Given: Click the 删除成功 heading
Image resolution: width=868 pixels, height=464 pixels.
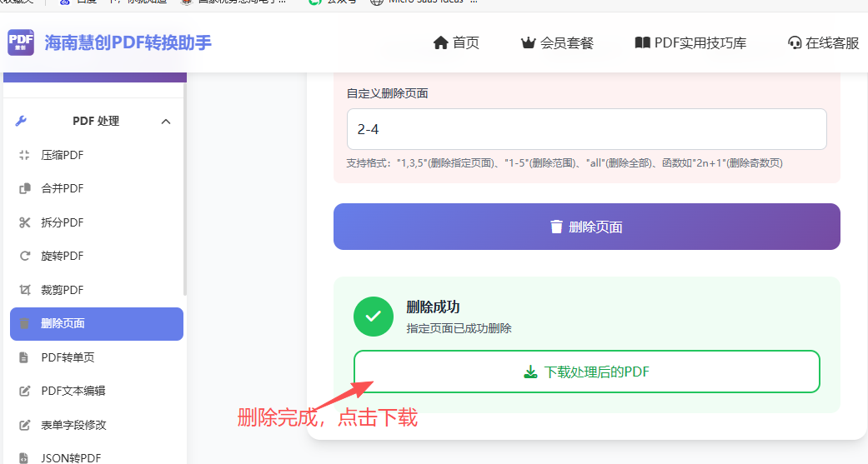Looking at the screenshot, I should click(x=433, y=307).
